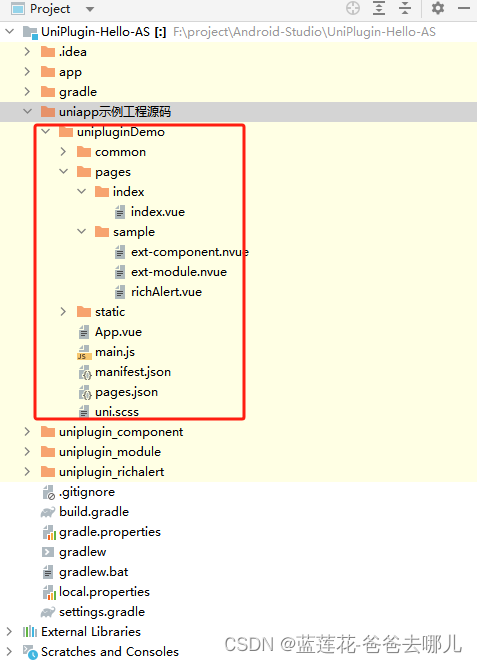Expand the gradle folder arrow
The width and height of the screenshot is (477, 663).
click(27, 91)
